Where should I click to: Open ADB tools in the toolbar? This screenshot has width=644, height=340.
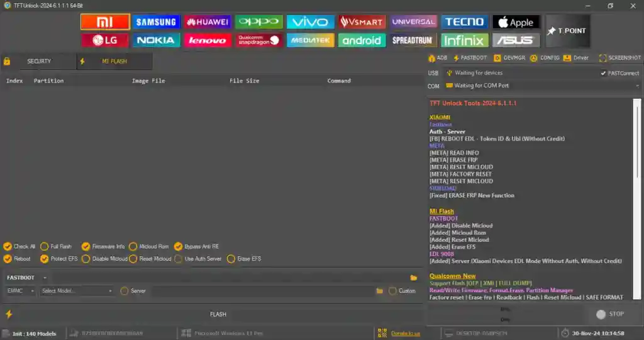point(438,58)
